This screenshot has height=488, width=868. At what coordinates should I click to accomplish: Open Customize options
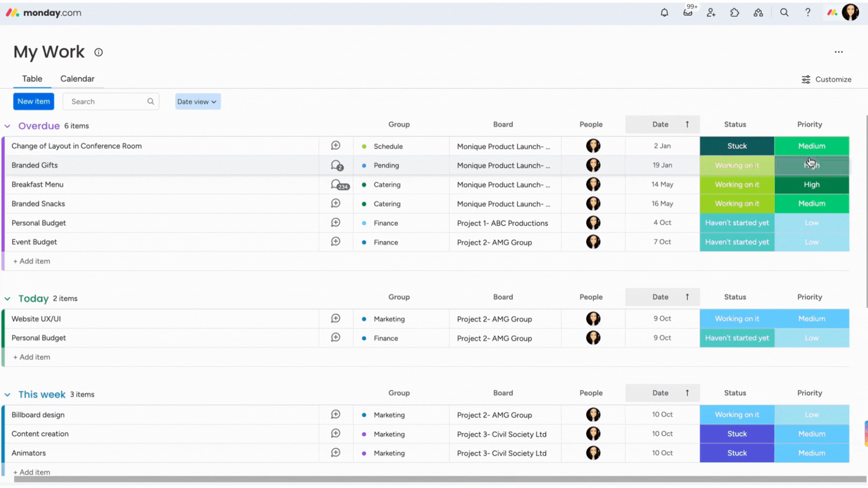(x=827, y=79)
